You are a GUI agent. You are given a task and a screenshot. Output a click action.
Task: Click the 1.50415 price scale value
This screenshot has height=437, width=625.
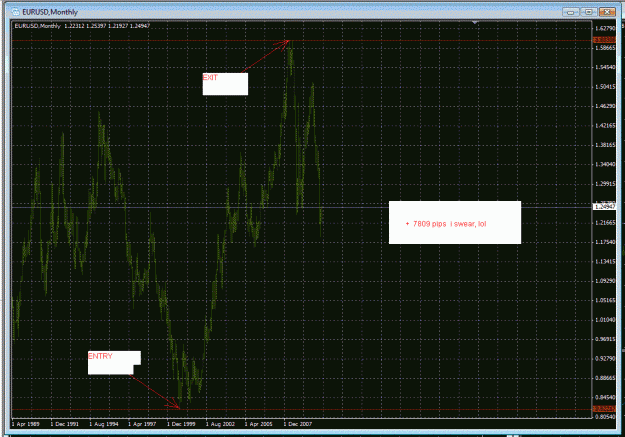tap(605, 87)
